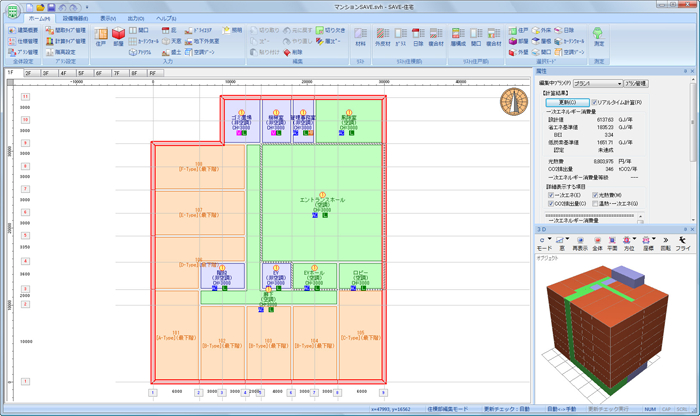Expand the quick access toolbar customize arrow

coord(87,8)
